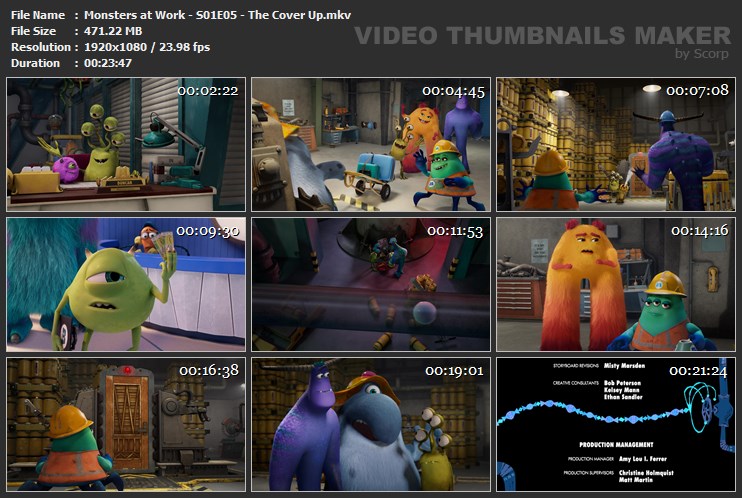
Task: Click the timestamp 00:14:16
Action: coord(699,231)
